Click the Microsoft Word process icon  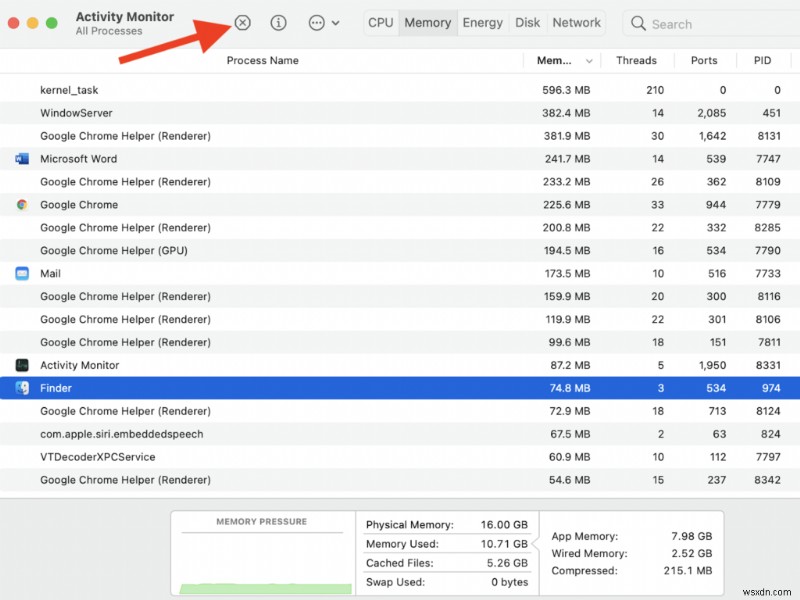[x=22, y=158]
